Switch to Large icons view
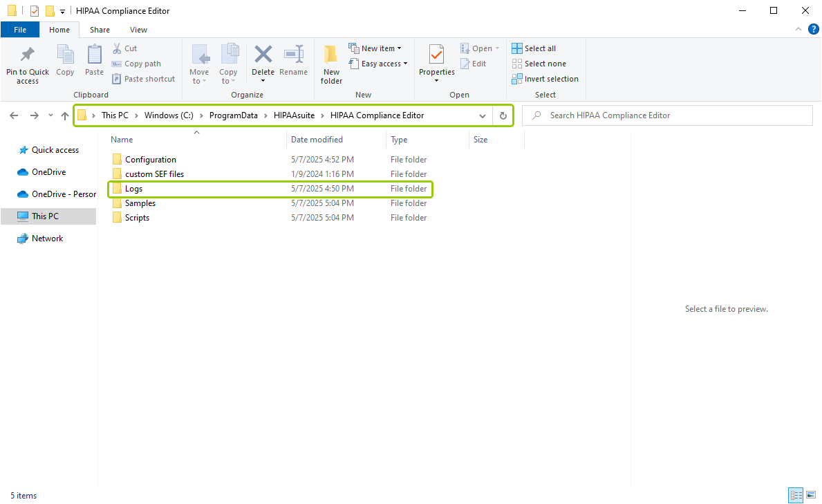 810,495
